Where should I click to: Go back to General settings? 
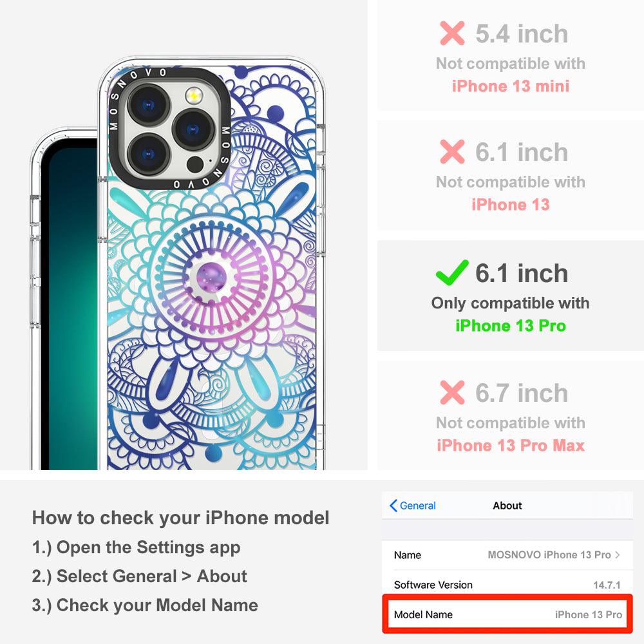coord(413,506)
